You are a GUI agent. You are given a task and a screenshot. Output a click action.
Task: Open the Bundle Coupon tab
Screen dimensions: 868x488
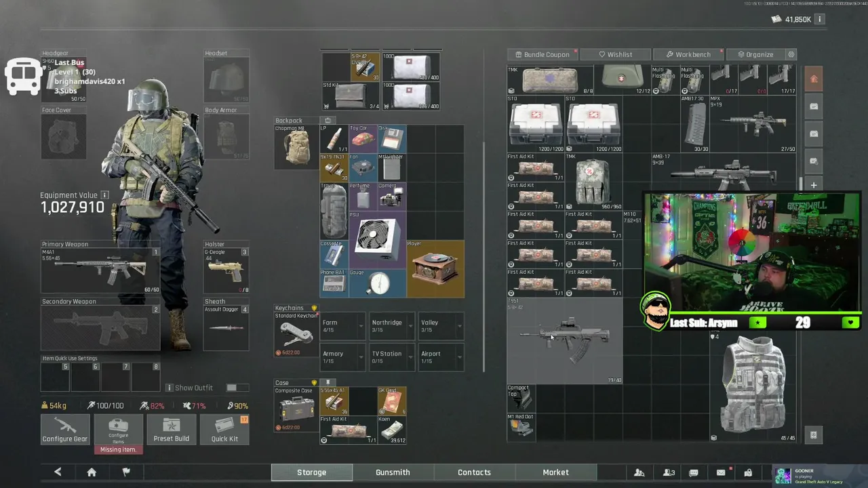click(542, 54)
